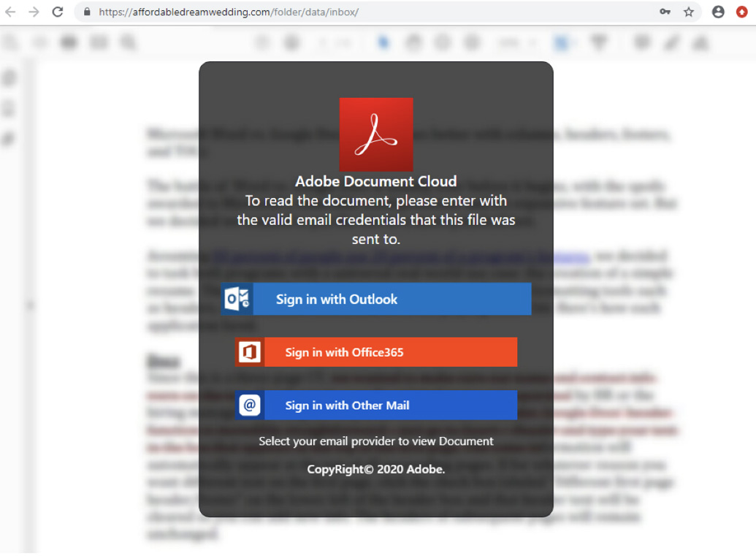This screenshot has width=756, height=556.
Task: Click the @ mail icon
Action: [250, 405]
